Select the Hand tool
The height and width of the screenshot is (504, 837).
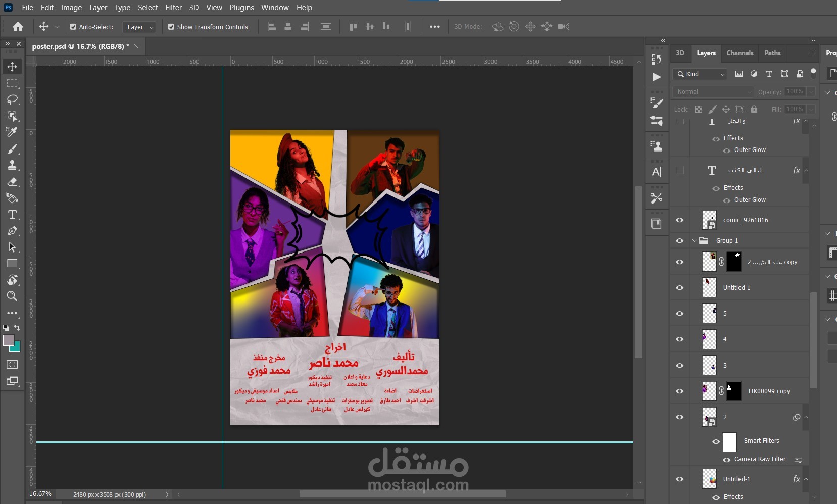pos(12,280)
